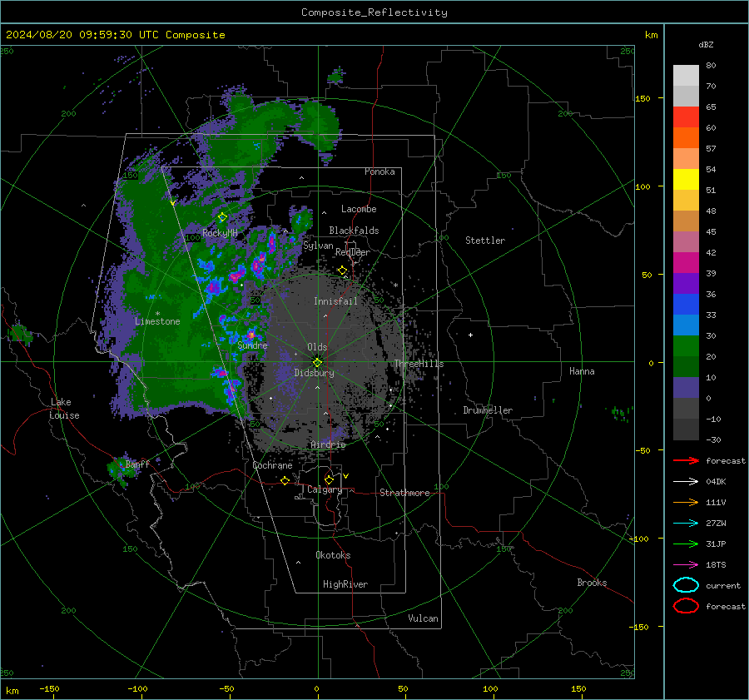Select the Stettler label

[x=485, y=241]
